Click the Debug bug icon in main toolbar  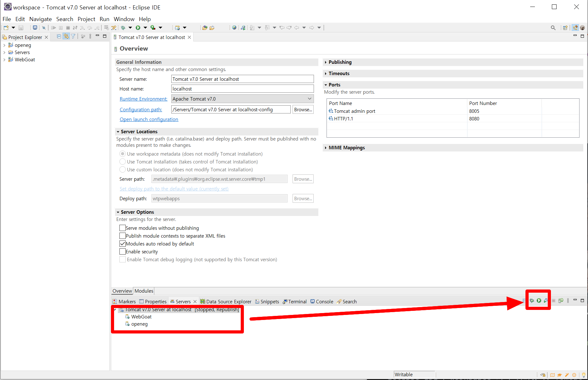(123, 28)
